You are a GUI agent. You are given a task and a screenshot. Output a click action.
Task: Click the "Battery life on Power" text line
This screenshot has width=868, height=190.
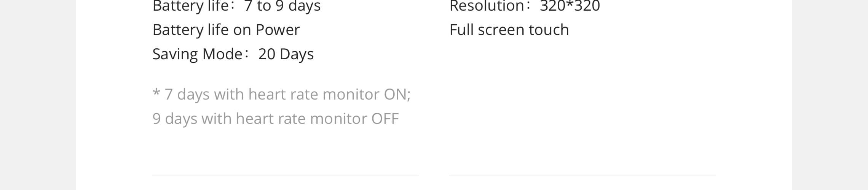(226, 30)
